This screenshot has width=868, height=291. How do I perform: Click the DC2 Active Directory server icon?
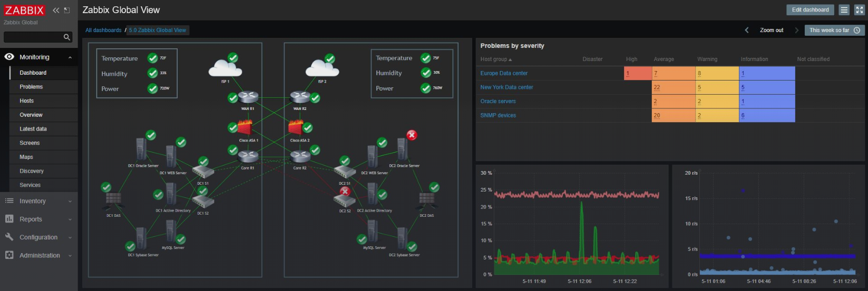tap(372, 194)
